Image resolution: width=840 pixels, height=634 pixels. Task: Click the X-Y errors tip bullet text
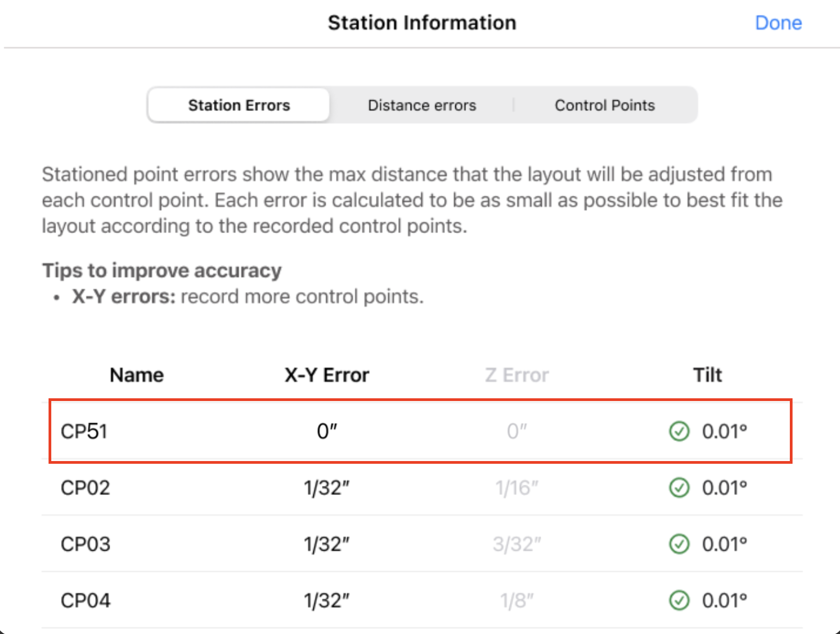point(248,296)
